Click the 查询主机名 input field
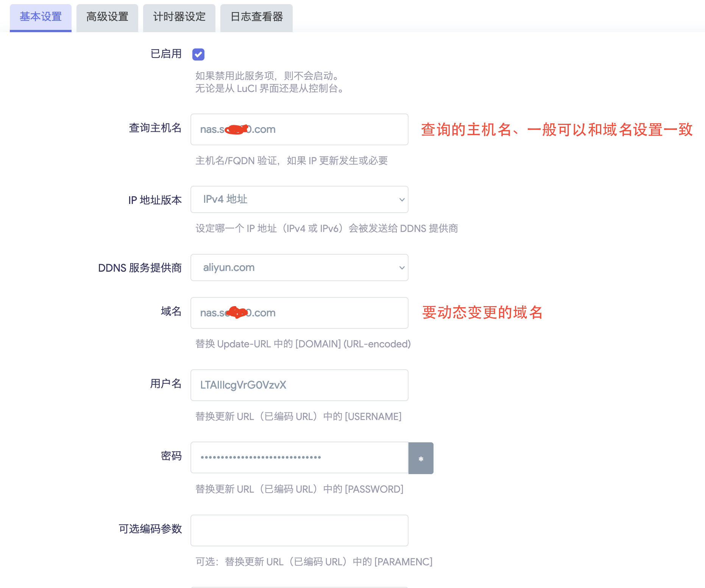 click(299, 129)
